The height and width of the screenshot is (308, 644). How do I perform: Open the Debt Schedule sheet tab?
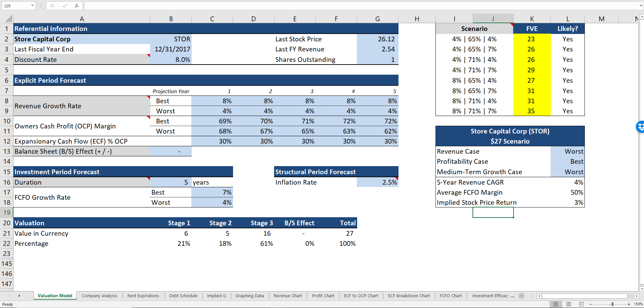pyautogui.click(x=183, y=296)
